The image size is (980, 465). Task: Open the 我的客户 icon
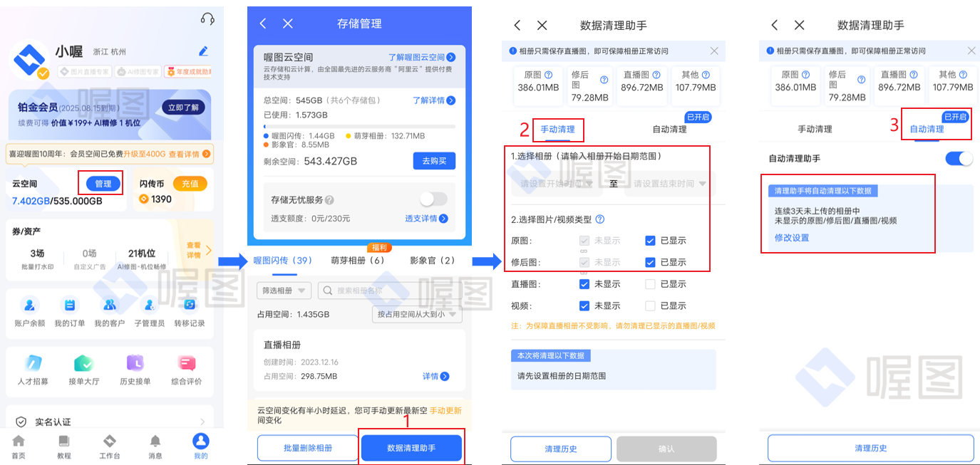(110, 305)
